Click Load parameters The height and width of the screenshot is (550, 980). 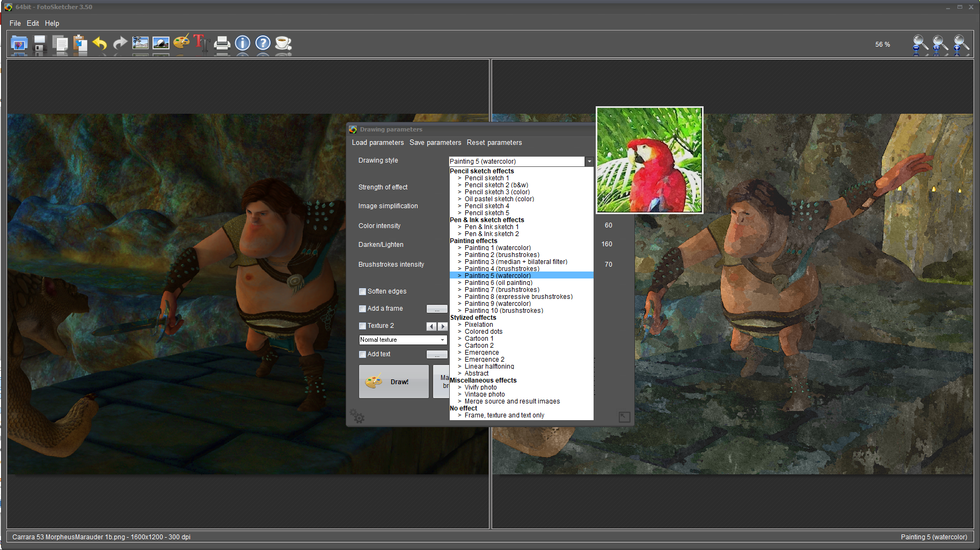point(378,143)
